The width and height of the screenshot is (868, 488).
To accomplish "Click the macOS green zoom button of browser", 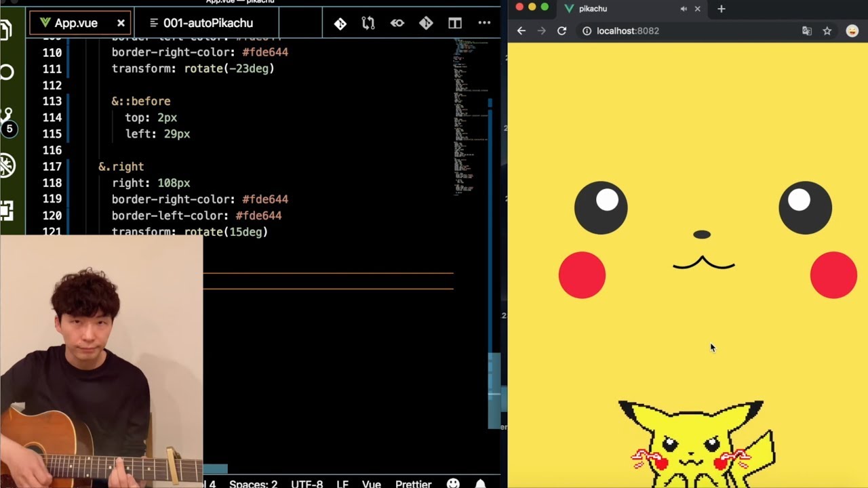I will coord(545,7).
